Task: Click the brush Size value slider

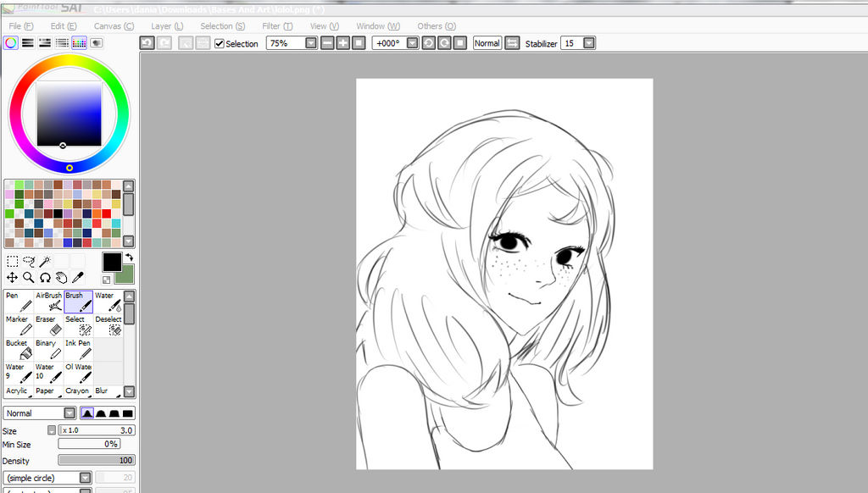Action: 97,430
